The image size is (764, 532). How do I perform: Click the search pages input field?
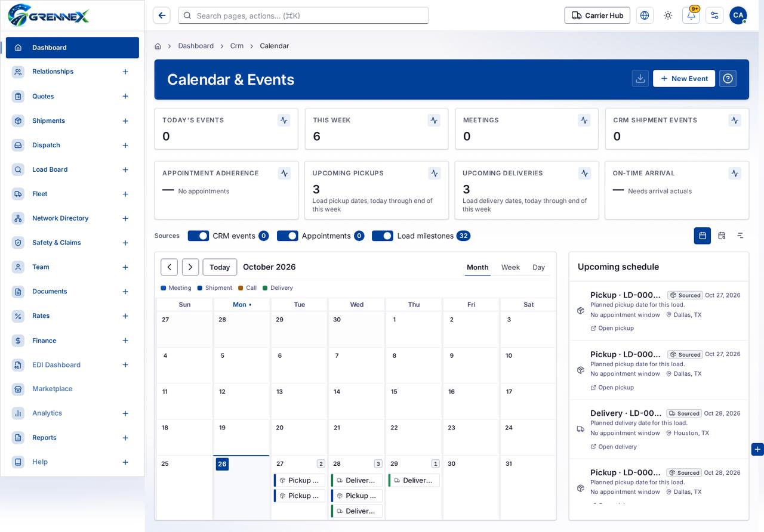pyautogui.click(x=303, y=16)
